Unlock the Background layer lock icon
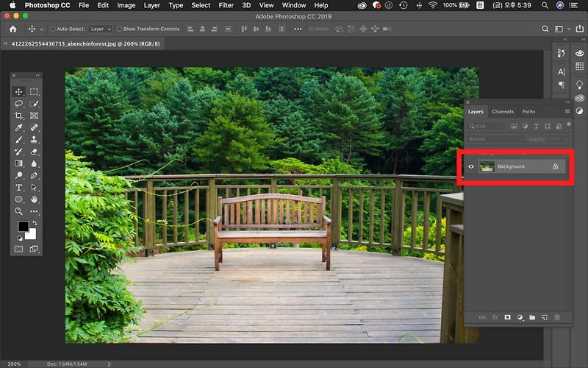The height and width of the screenshot is (368, 588). 556,166
